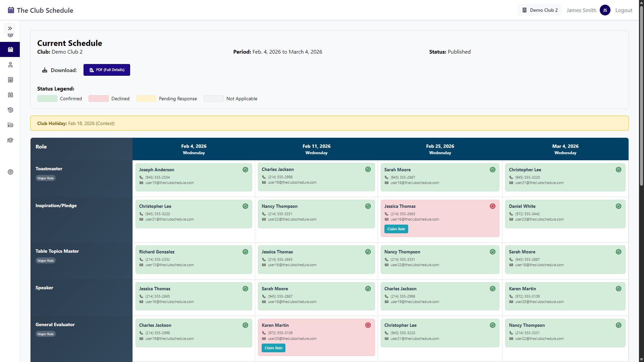Expand the sidebar with double-chevron button
Image resolution: width=644 pixels, height=362 pixels.
tap(10, 28)
